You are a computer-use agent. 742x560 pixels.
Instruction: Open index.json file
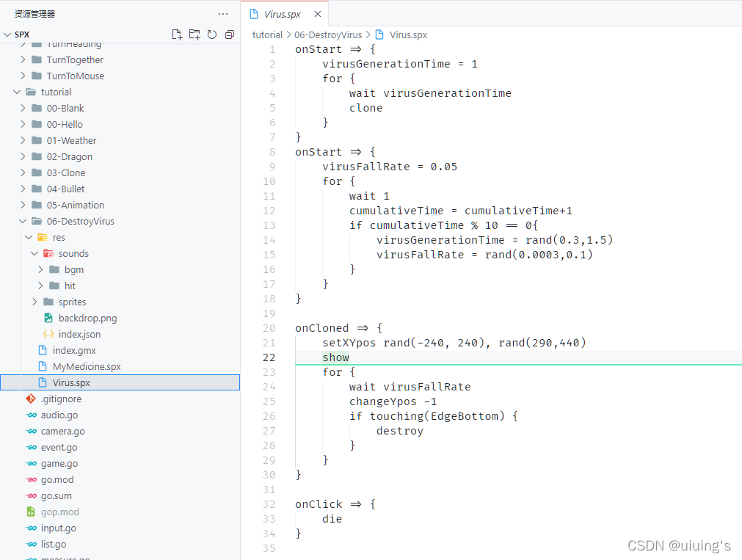point(79,334)
